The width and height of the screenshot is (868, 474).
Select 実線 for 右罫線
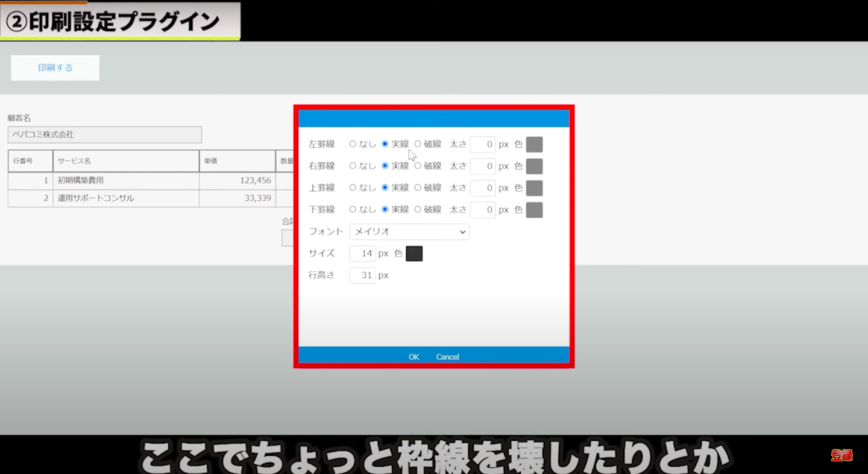pyautogui.click(x=385, y=166)
